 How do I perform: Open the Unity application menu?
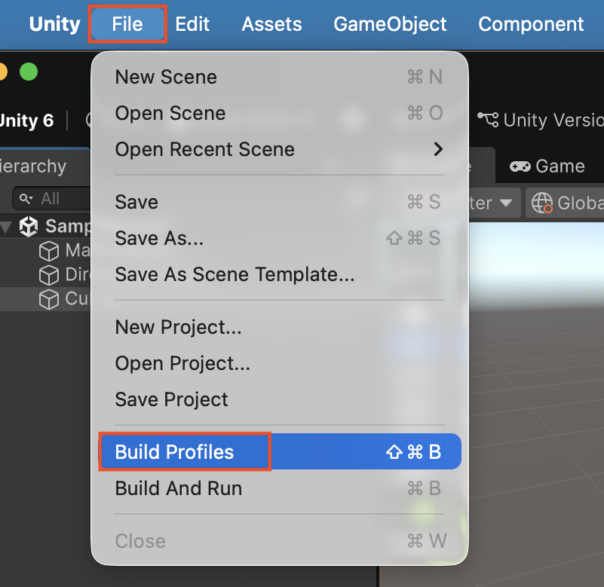coord(54,24)
